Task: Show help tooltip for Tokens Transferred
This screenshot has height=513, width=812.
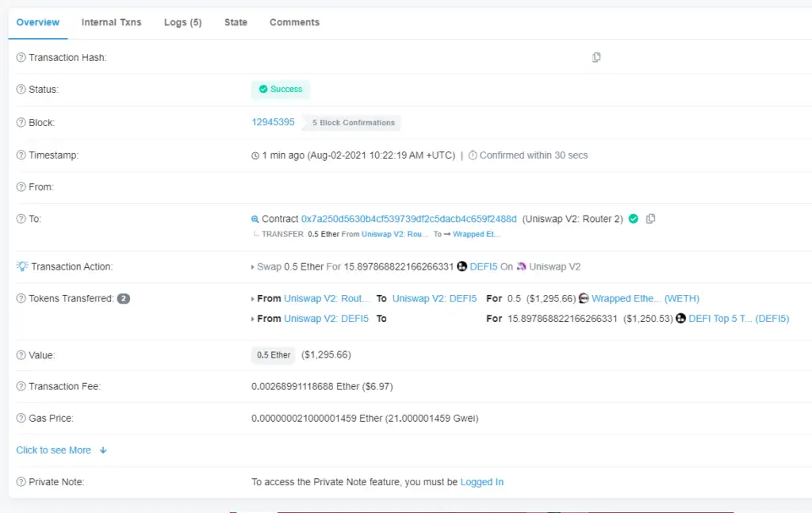Action: tap(21, 299)
